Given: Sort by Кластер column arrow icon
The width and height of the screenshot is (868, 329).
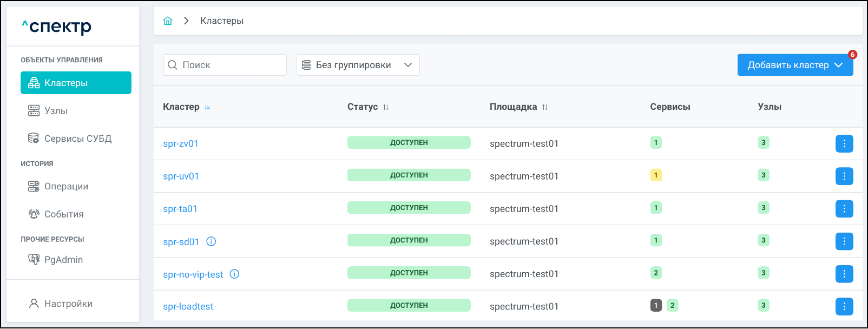Looking at the screenshot, I should [x=207, y=107].
